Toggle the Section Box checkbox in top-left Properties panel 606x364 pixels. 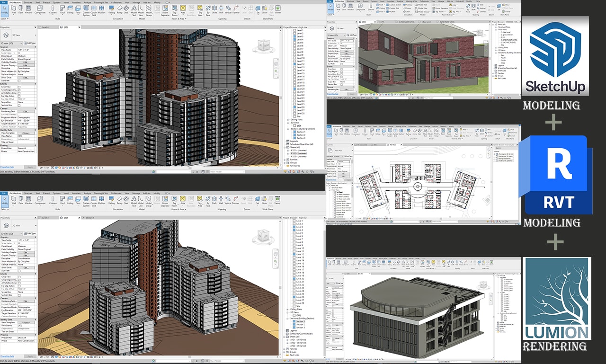19,105
